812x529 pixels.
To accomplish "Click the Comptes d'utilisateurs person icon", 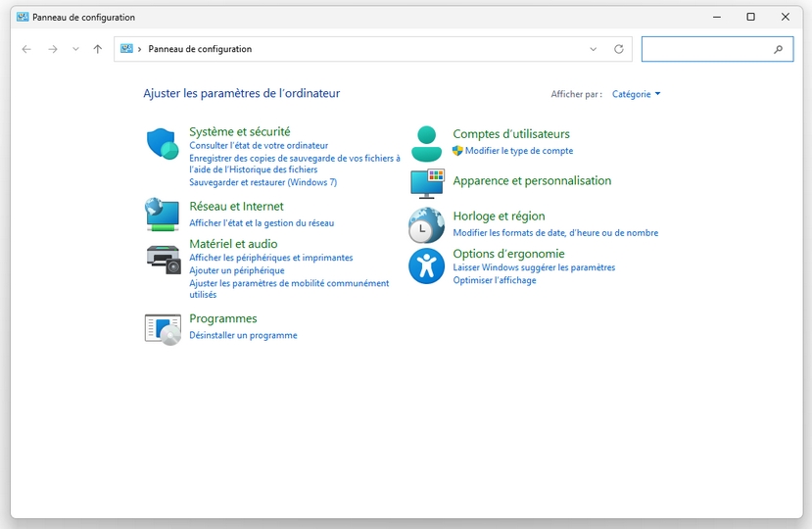I will [x=427, y=144].
